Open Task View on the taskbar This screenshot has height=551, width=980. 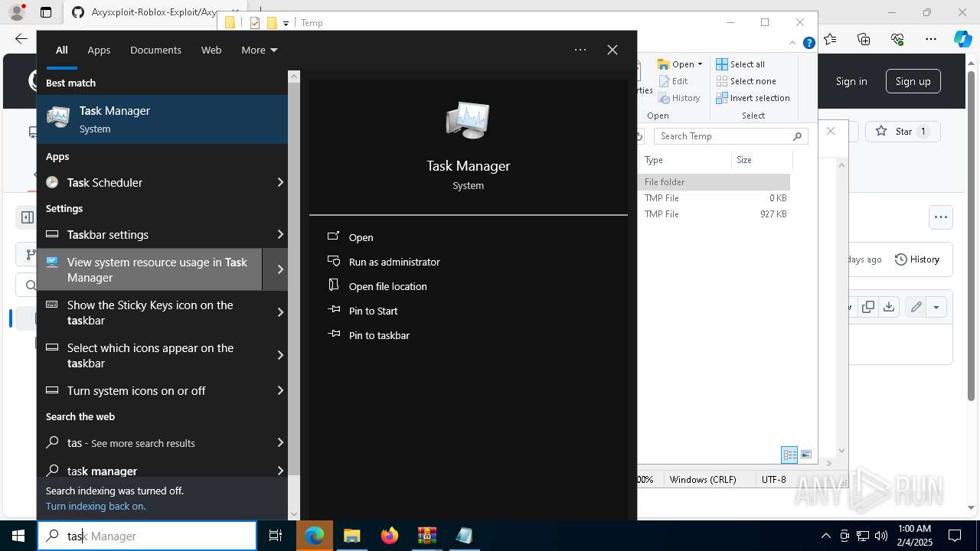point(276,536)
